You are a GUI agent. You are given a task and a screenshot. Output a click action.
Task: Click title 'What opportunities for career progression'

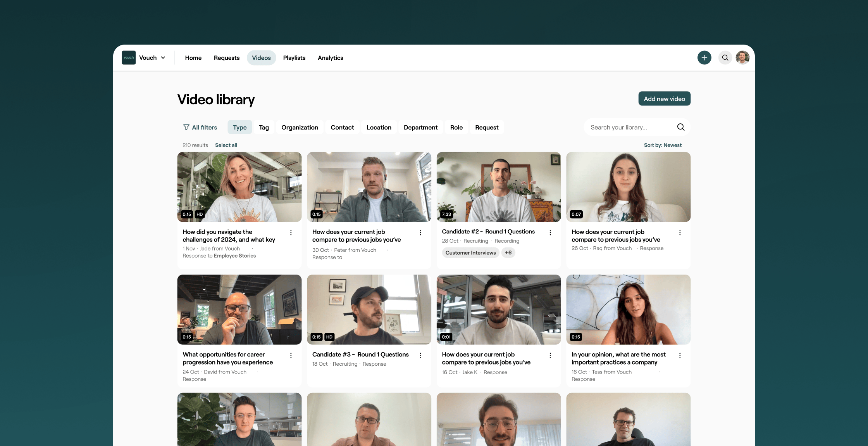click(x=227, y=358)
